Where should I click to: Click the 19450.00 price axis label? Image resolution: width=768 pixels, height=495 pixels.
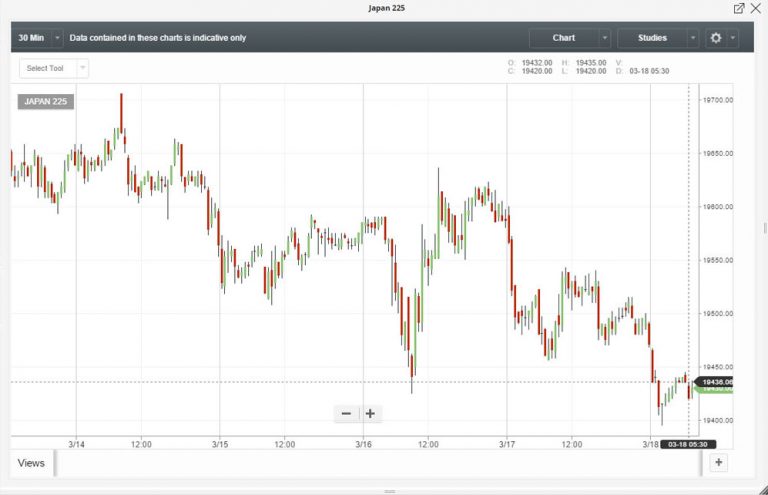pos(718,367)
